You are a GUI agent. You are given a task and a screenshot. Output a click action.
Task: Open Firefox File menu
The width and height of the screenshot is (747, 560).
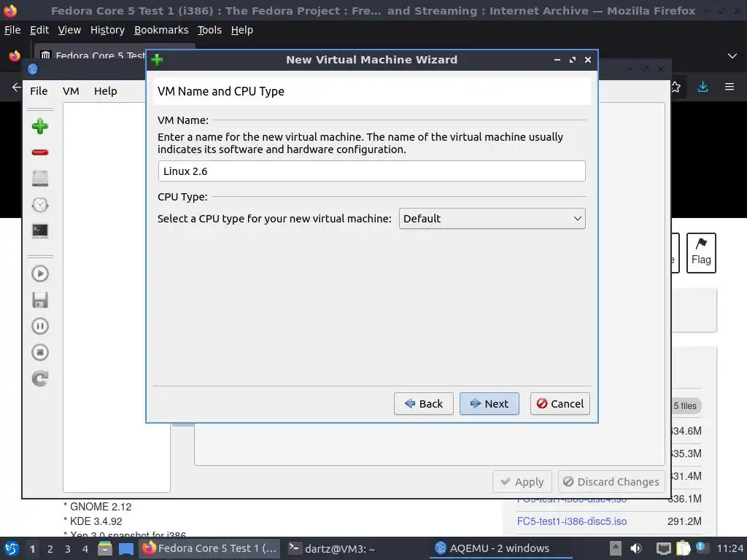tap(12, 30)
